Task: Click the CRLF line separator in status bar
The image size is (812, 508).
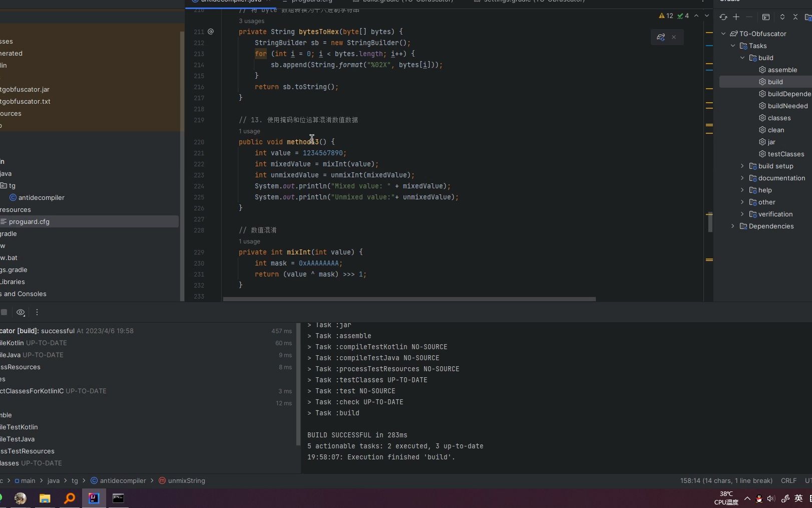Action: click(x=788, y=480)
